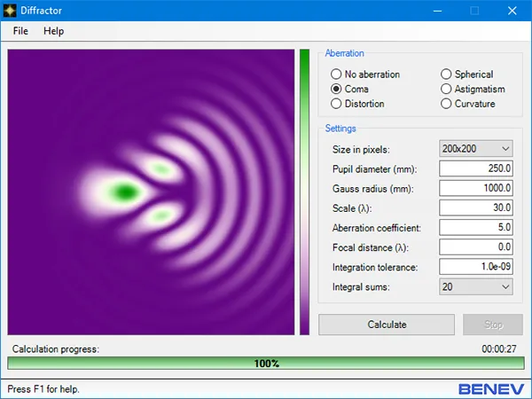This screenshot has height=399, width=532.
Task: Expand the Size in pixels dropdown
Action: coord(476,149)
